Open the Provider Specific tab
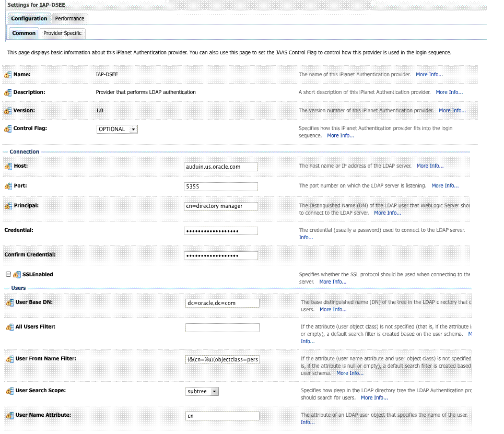 coord(62,33)
